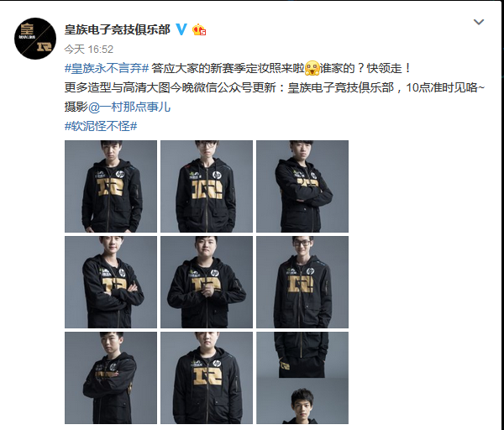Open the 皇族电子竞技俱乐部 account name link
The width and height of the screenshot is (504, 430).
coord(117,29)
